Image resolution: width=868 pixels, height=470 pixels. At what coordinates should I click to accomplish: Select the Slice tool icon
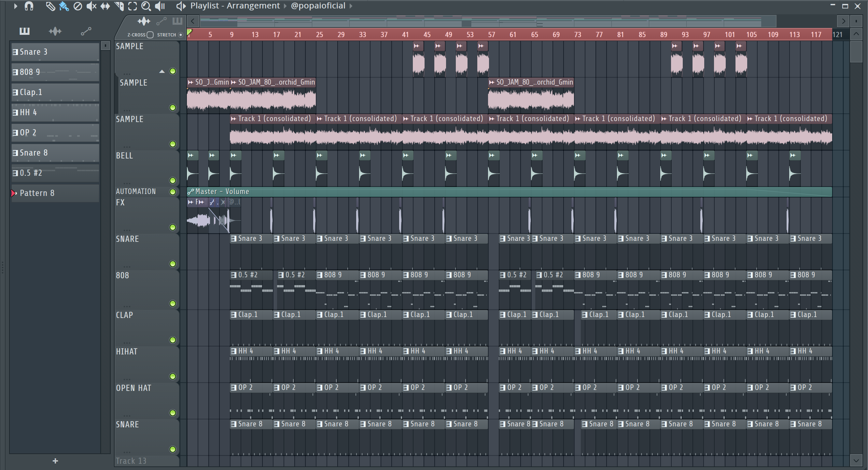[x=119, y=6]
